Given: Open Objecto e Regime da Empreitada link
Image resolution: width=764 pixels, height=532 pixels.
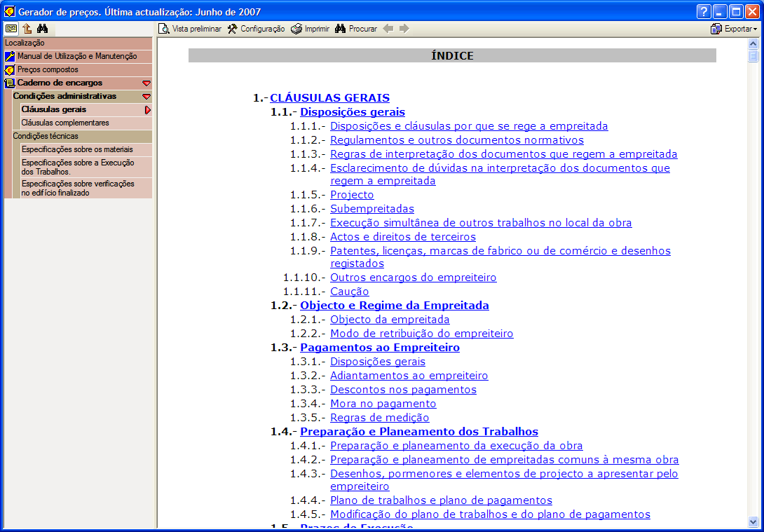Looking at the screenshot, I should tap(395, 306).
